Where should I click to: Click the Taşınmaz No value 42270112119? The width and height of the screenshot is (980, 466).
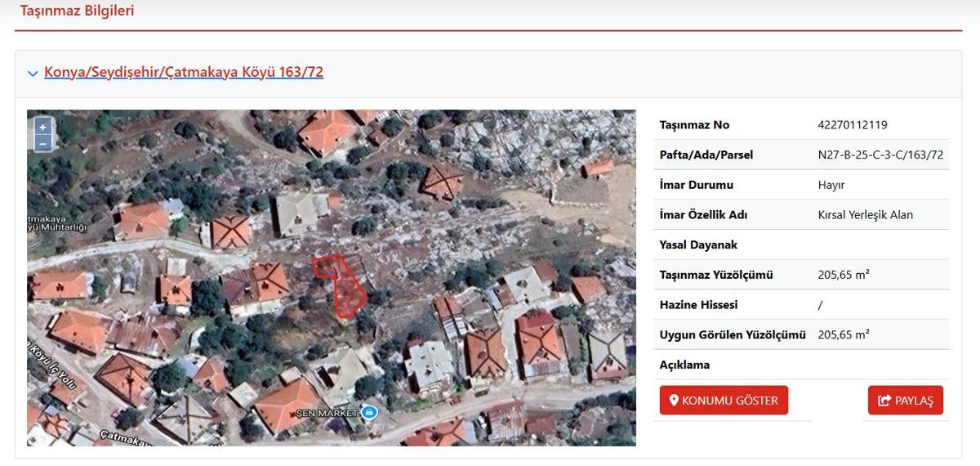(852, 125)
